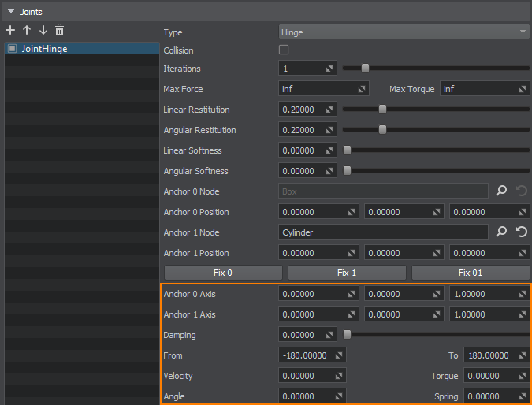Click the drag arrow icon in Velocity field

tap(339, 376)
